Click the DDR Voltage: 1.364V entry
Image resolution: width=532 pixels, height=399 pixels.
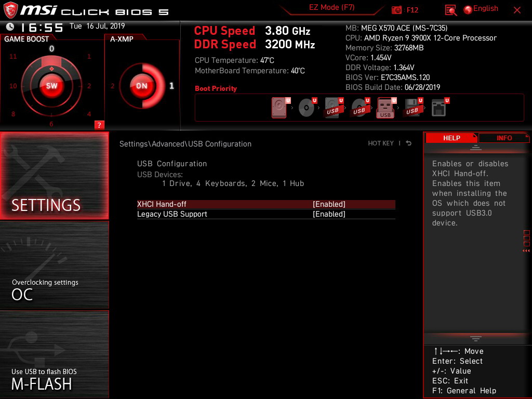[x=380, y=68]
